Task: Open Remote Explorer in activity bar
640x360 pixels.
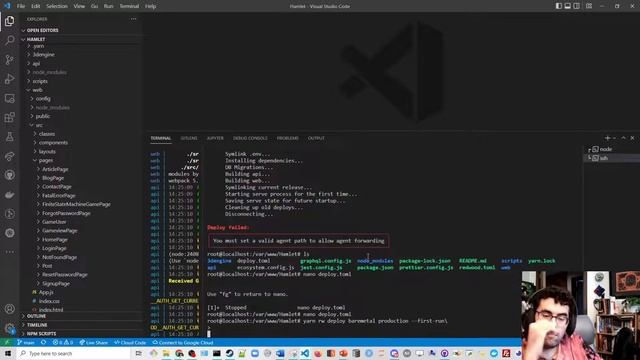Action: tap(9, 98)
